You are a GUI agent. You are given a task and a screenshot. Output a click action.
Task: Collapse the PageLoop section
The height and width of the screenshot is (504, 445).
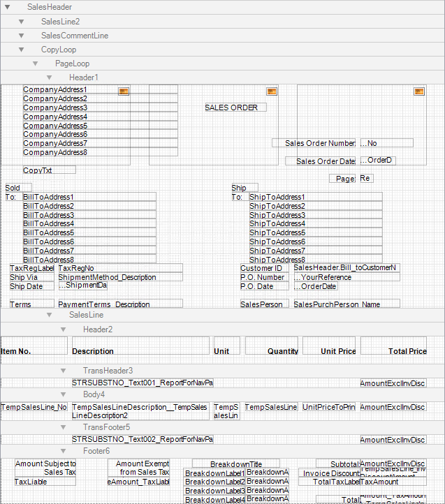pyautogui.click(x=36, y=64)
